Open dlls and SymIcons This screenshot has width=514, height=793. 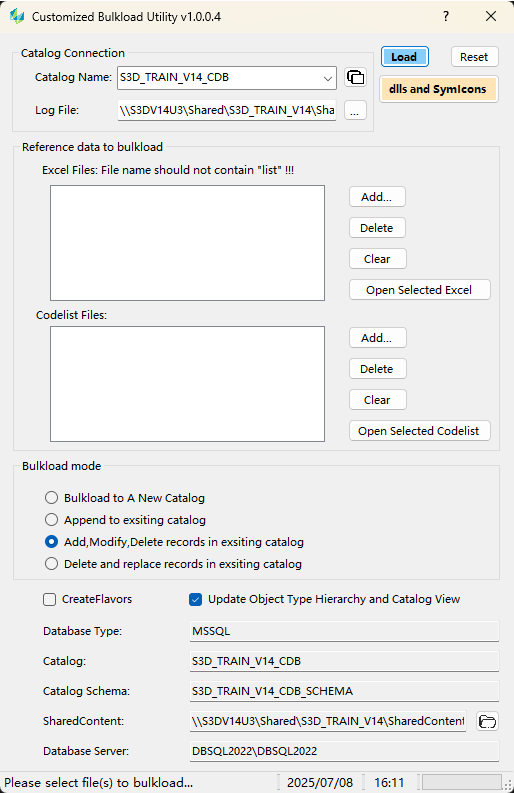439,89
